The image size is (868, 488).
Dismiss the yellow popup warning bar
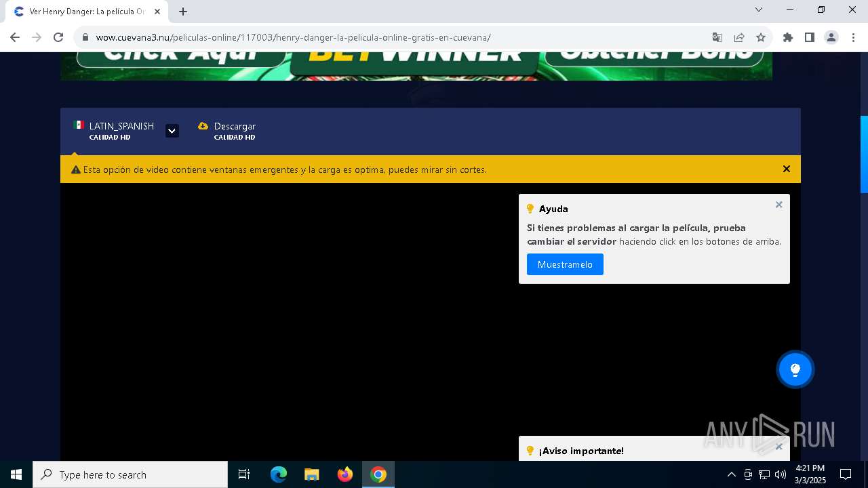pos(787,169)
